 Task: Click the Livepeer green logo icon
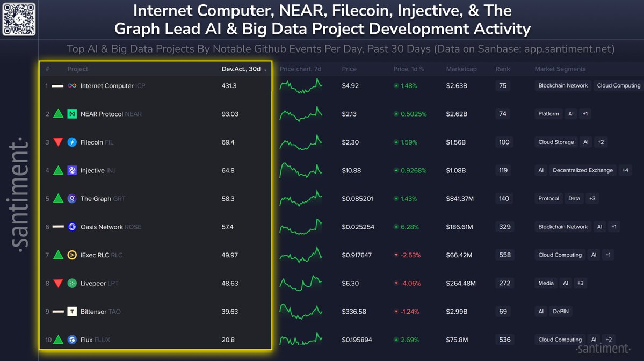coord(72,284)
